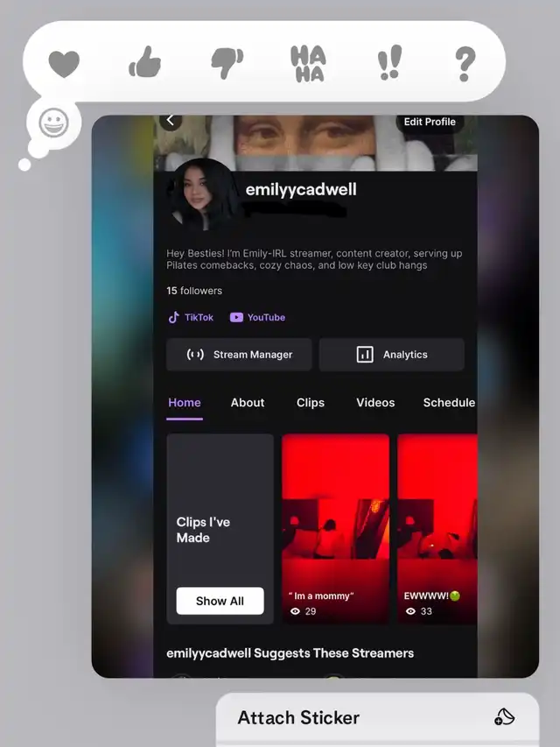
Task: React with the HA HA tapback
Action: tap(308, 63)
